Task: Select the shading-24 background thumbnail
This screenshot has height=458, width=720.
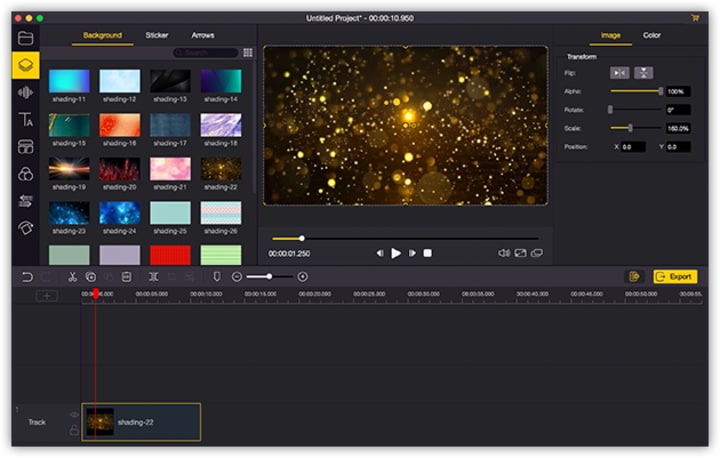Action: [119, 213]
